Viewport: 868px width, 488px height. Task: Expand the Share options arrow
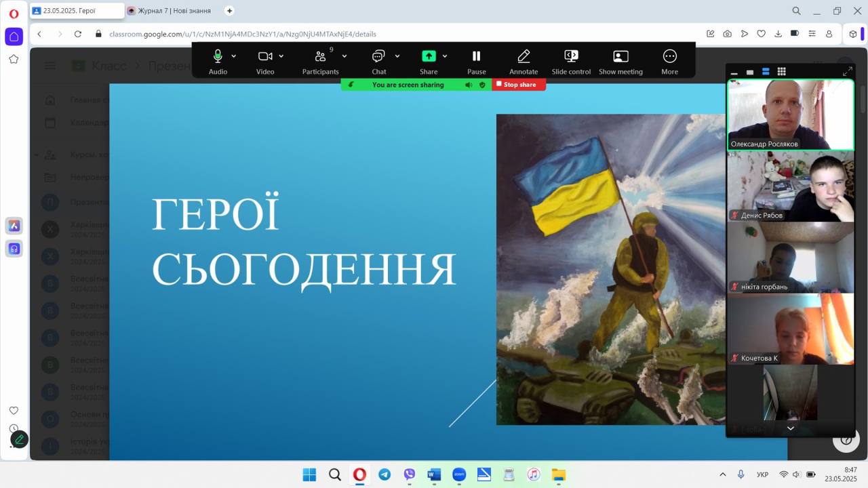pos(445,56)
